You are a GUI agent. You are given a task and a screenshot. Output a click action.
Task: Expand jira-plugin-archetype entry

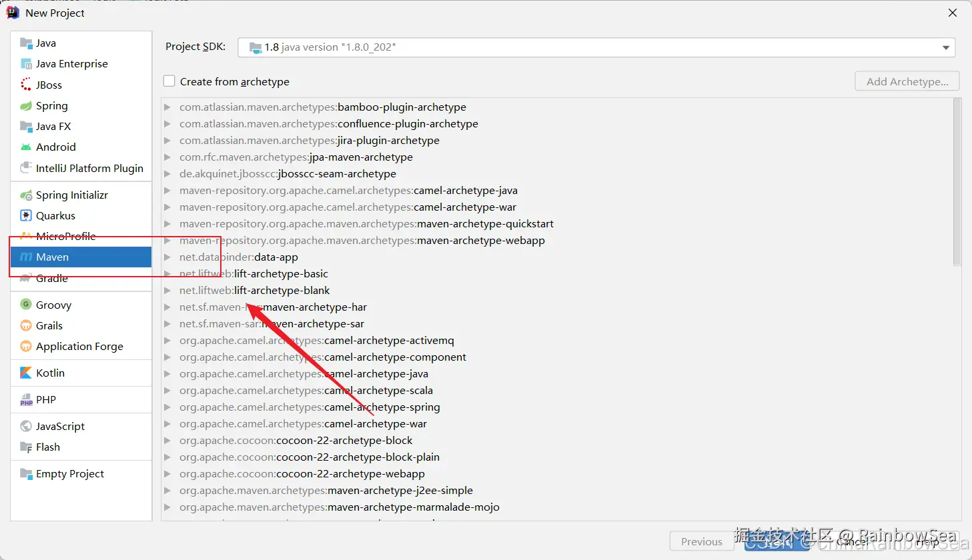pyautogui.click(x=167, y=141)
